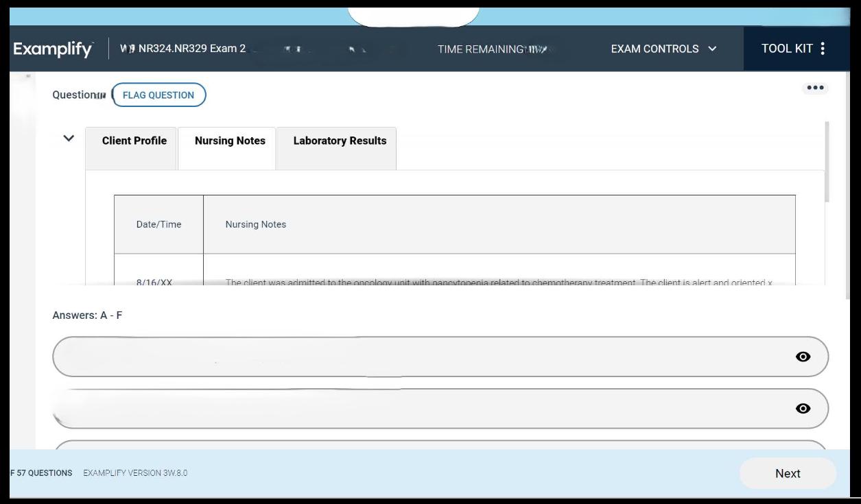Open the three-dot question options menu
Screen dimensions: 861x504
pyautogui.click(x=815, y=88)
